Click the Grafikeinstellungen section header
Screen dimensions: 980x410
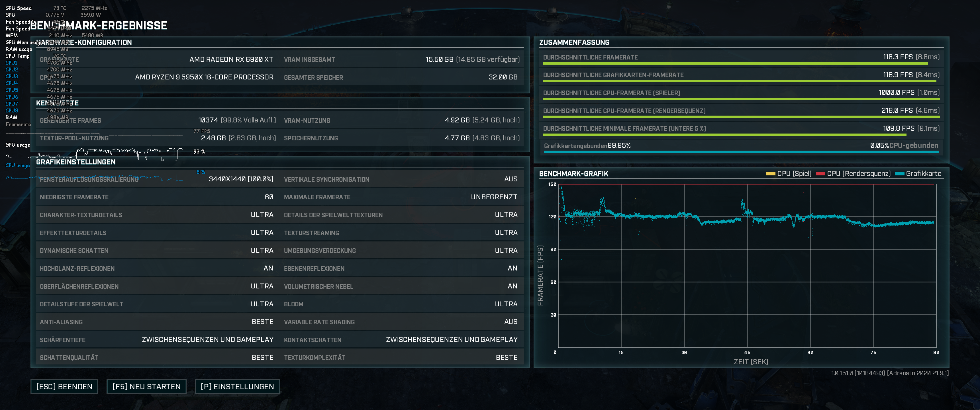(76, 162)
